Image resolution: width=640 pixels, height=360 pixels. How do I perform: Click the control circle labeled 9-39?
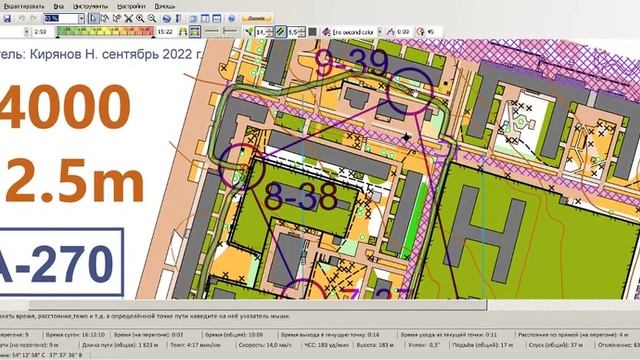410,91
